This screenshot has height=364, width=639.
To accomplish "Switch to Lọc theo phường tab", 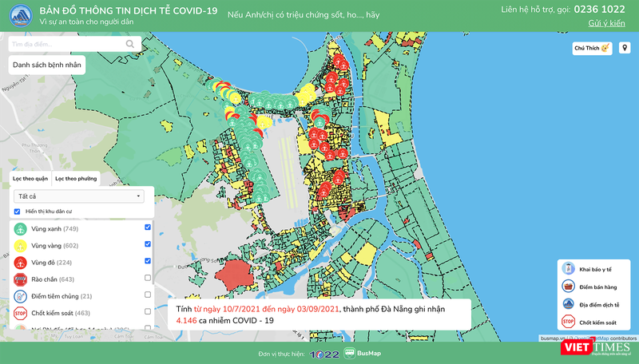I will click(76, 178).
